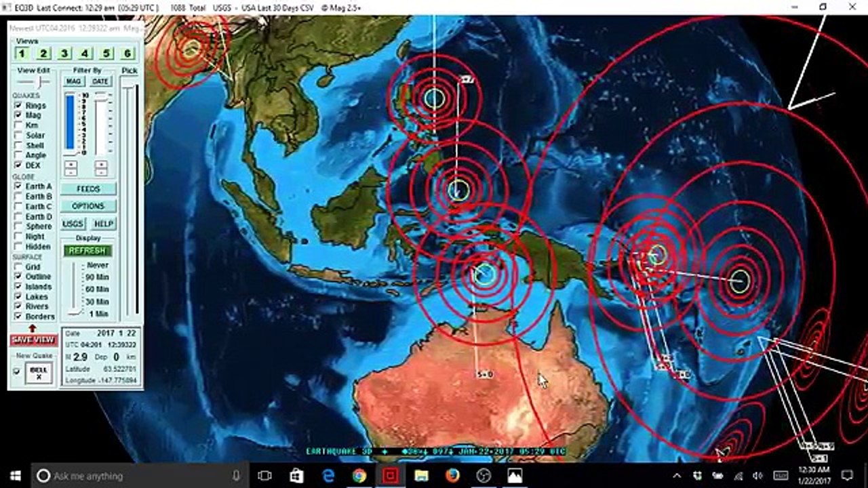Open Task View from the taskbar
The height and width of the screenshot is (488, 868).
(265, 476)
